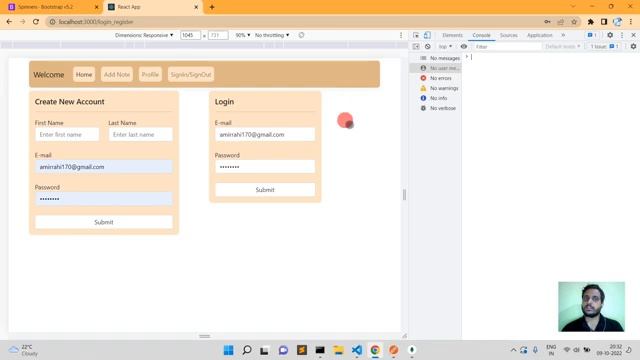This screenshot has height=360, width=640.
Task: Reload the page in Chrome
Action: [36, 22]
